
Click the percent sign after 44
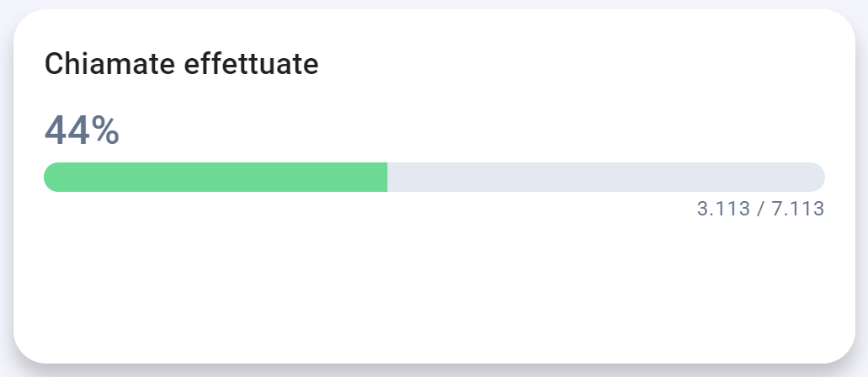106,130
